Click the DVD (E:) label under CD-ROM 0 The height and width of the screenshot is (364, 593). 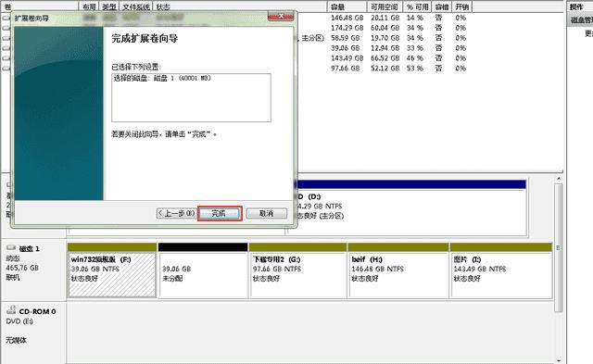(19, 321)
